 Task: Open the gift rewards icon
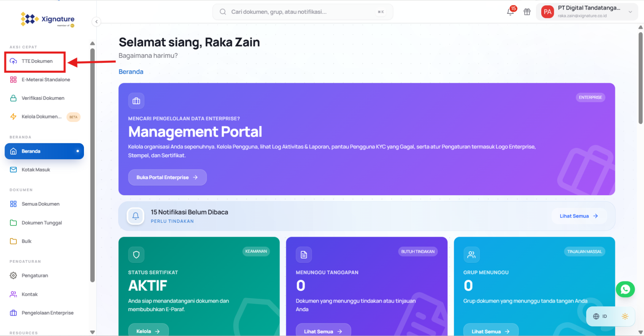[527, 12]
